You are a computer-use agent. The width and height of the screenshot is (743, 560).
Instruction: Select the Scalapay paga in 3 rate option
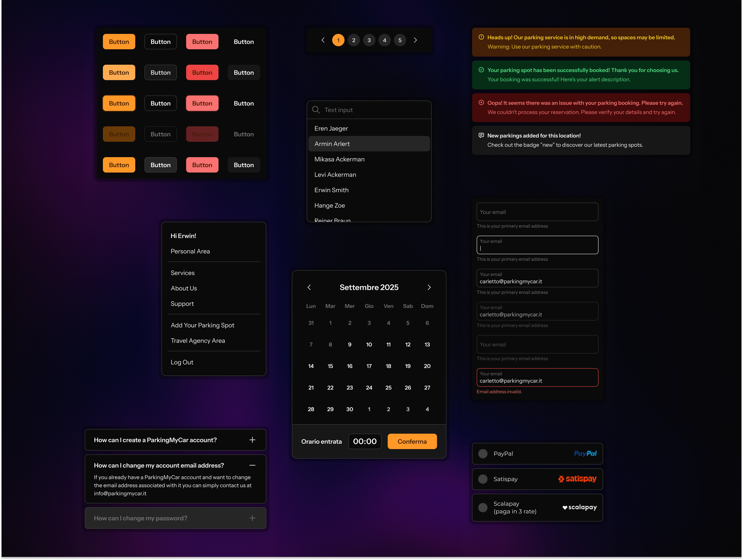coord(483,507)
